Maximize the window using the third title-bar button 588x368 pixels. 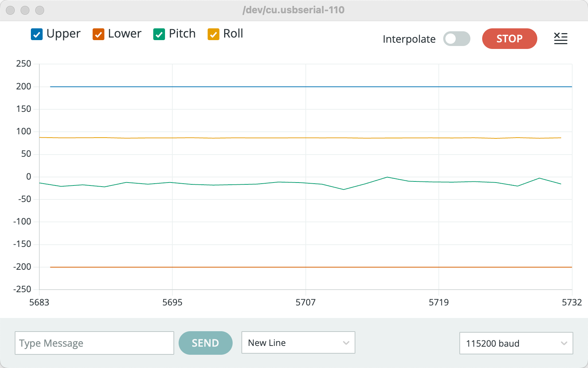click(40, 10)
